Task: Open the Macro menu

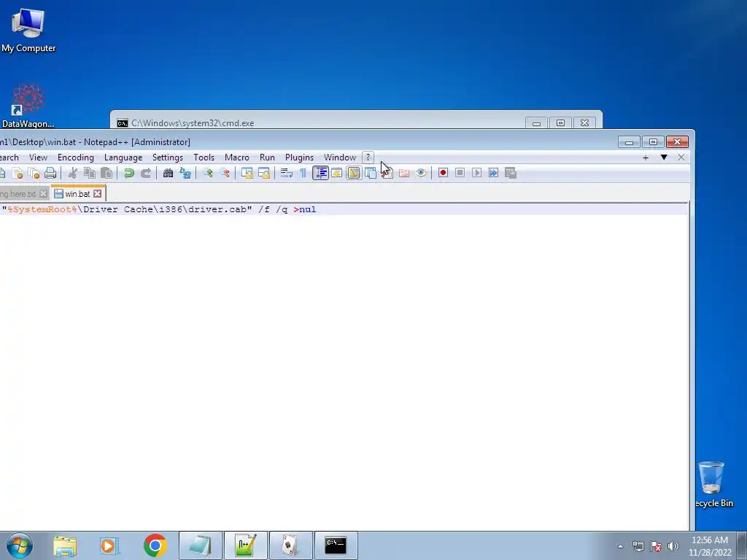Action: pos(237,157)
